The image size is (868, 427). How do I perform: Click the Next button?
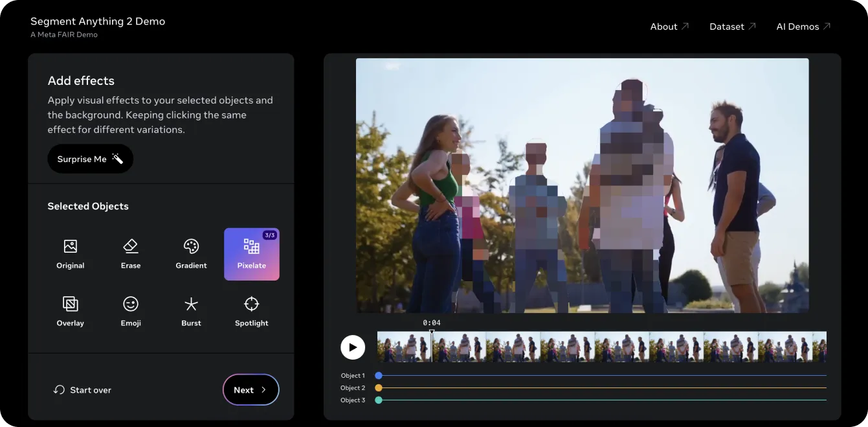251,389
